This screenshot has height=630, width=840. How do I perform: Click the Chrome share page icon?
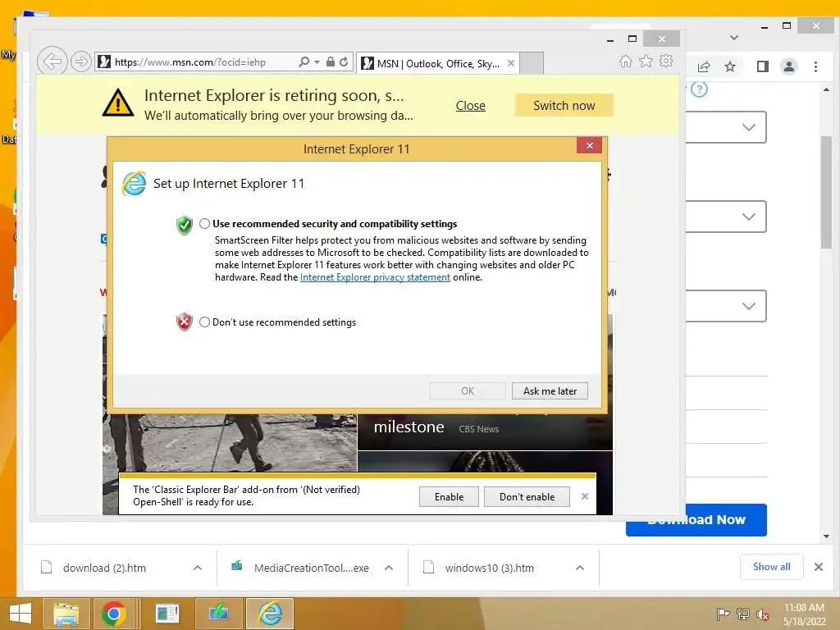704,66
